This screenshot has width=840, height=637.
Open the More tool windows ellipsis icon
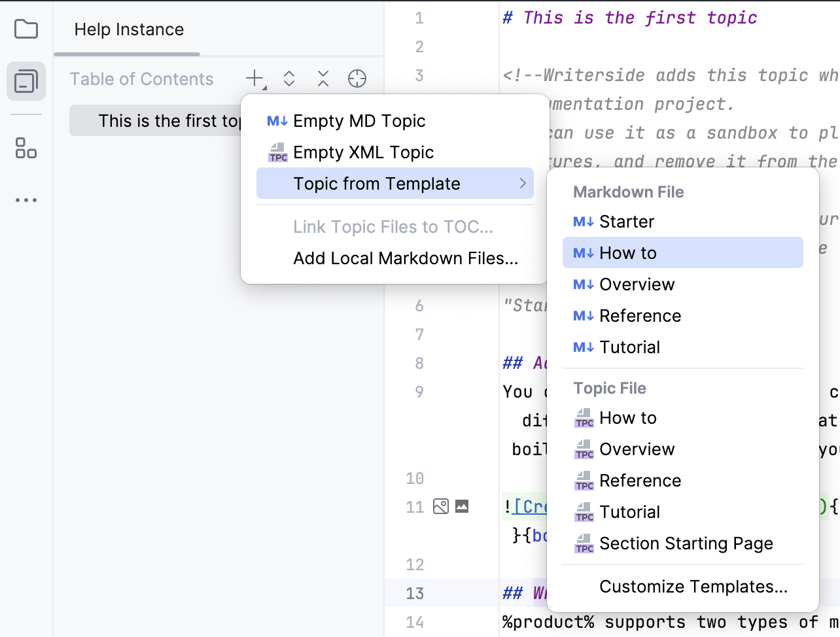tap(26, 199)
